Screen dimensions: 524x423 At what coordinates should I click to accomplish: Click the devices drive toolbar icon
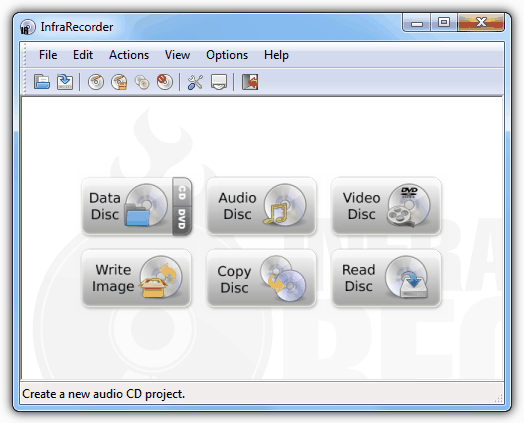click(219, 82)
